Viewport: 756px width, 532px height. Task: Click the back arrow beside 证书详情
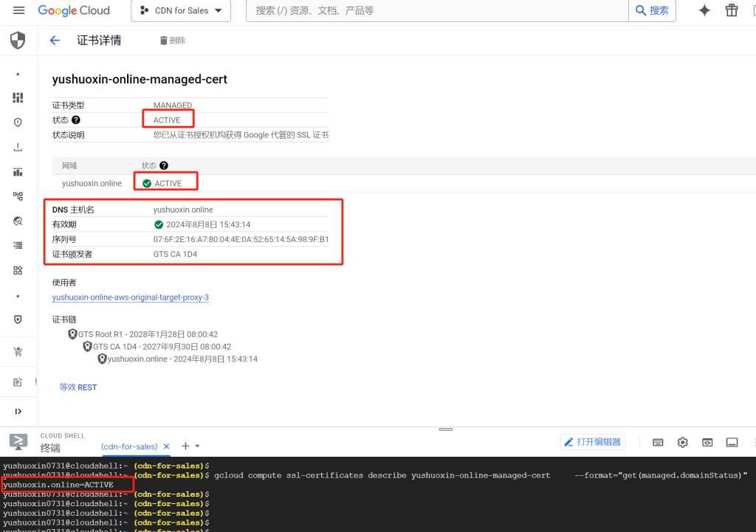55,41
